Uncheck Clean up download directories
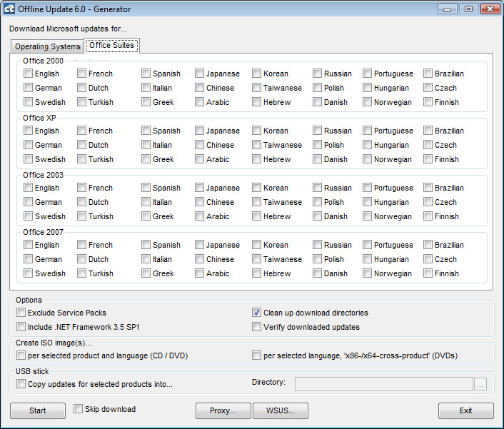504x429 pixels. 256,313
